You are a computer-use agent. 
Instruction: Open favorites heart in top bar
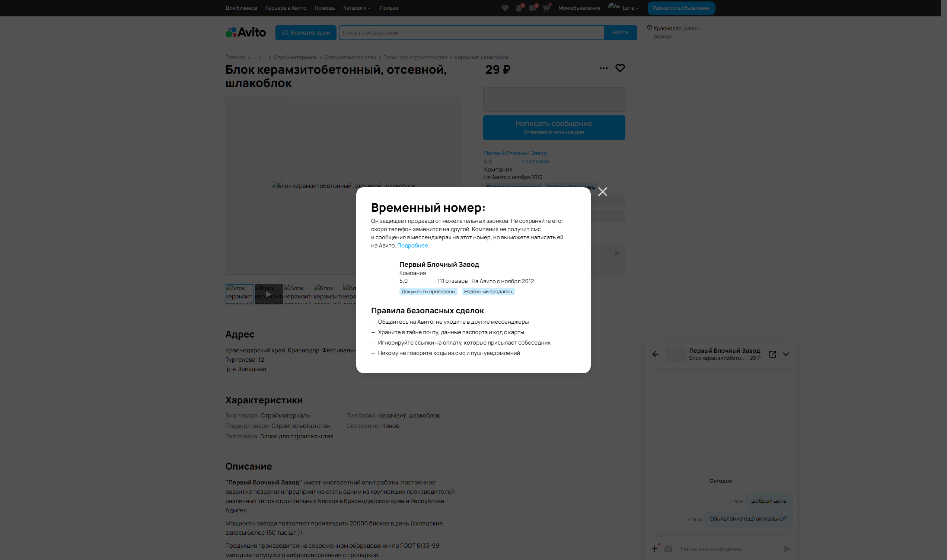(505, 8)
